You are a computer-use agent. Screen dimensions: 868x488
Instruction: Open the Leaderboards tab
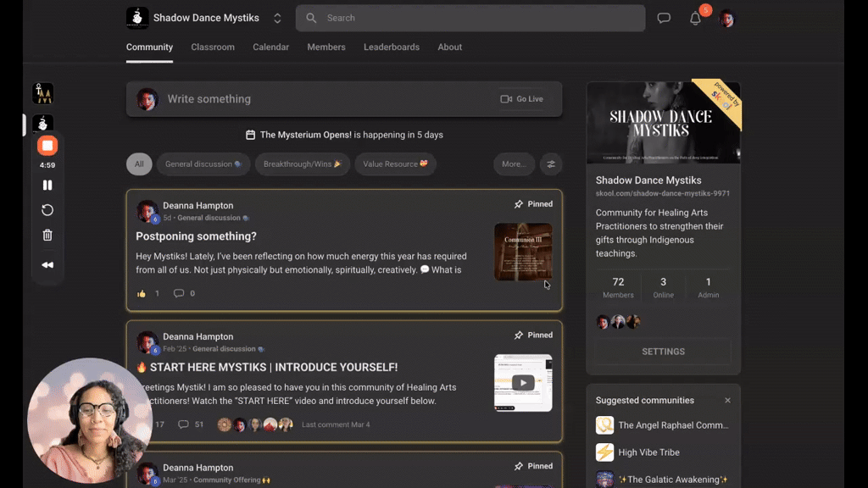392,47
